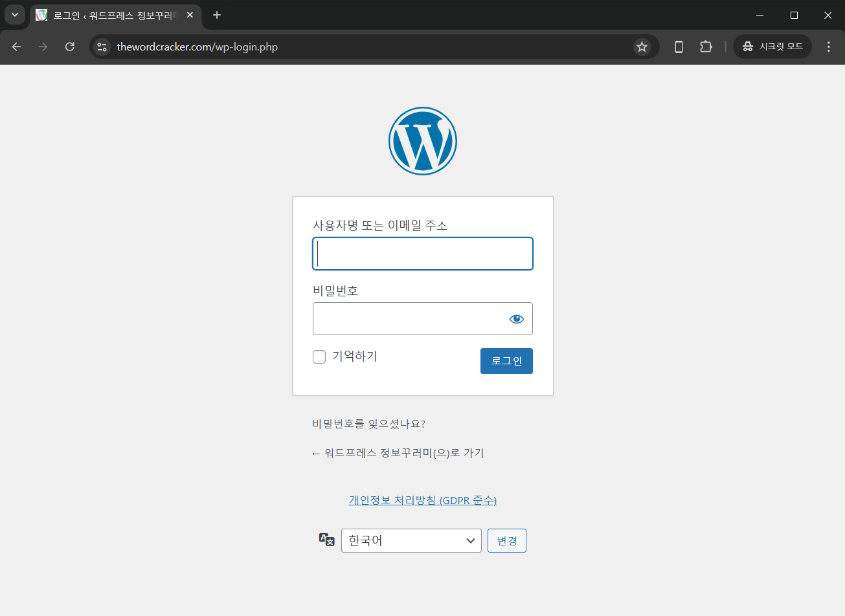The height and width of the screenshot is (616, 845).
Task: Open a new tab with plus icon
Action: 217,15
